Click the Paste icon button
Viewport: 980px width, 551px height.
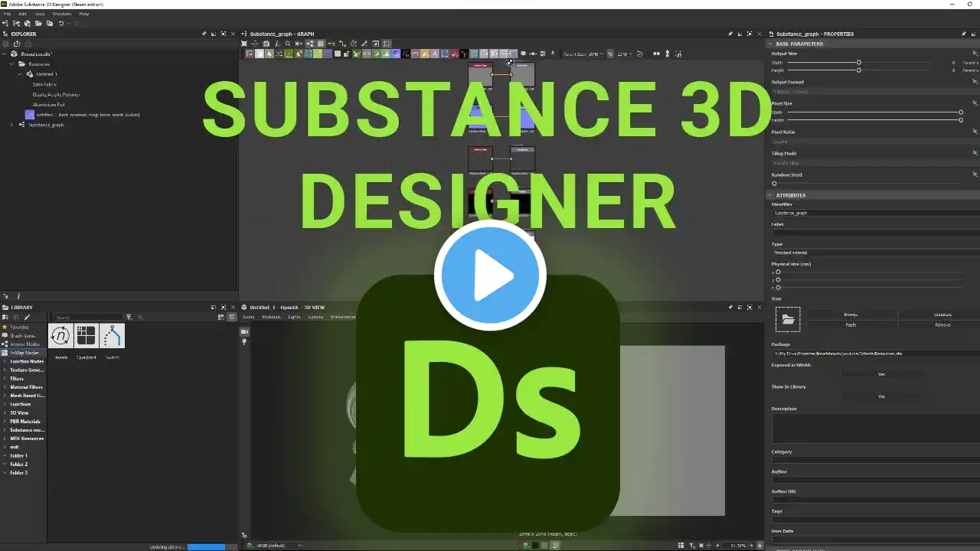coord(851,324)
